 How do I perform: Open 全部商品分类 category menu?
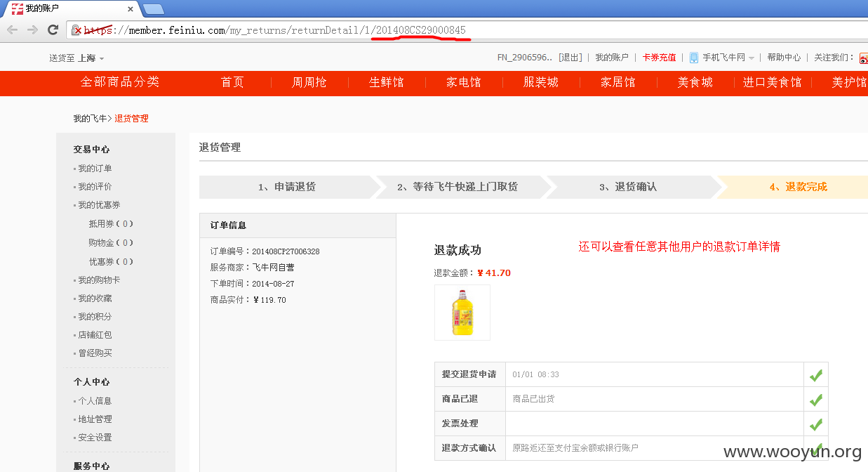(120, 82)
